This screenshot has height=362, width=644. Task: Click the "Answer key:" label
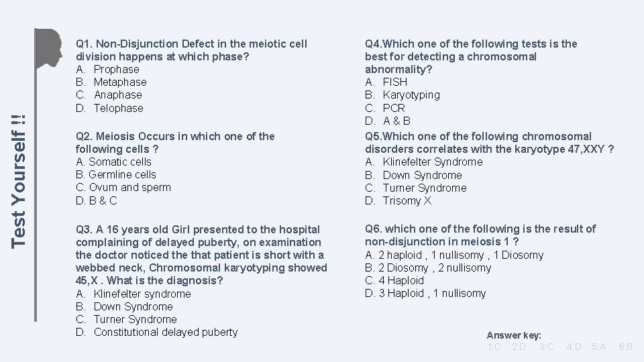(514, 335)
